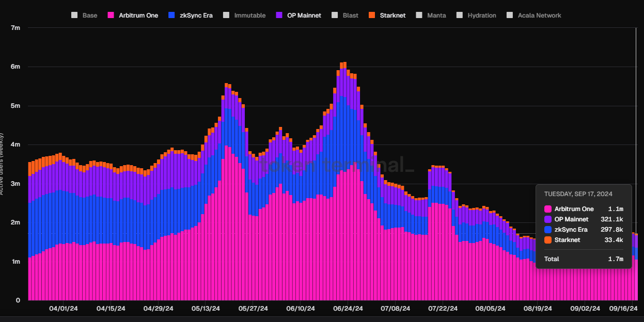The image size is (644, 322).
Task: Click the tooltip value 321.1k
Action: point(612,219)
